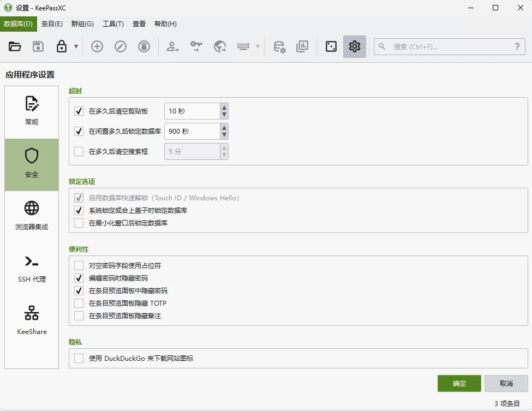
Task: Click the database reports icon
Action: point(302,46)
